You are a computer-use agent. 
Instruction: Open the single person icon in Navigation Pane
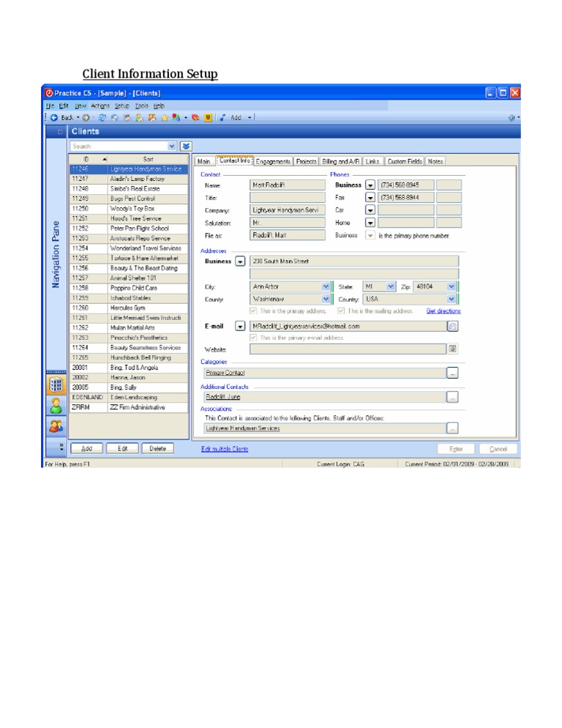pyautogui.click(x=56, y=406)
